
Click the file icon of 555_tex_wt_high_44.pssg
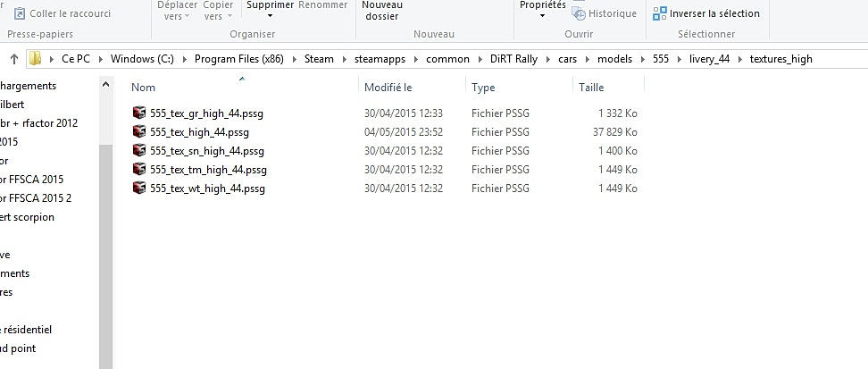tap(139, 189)
